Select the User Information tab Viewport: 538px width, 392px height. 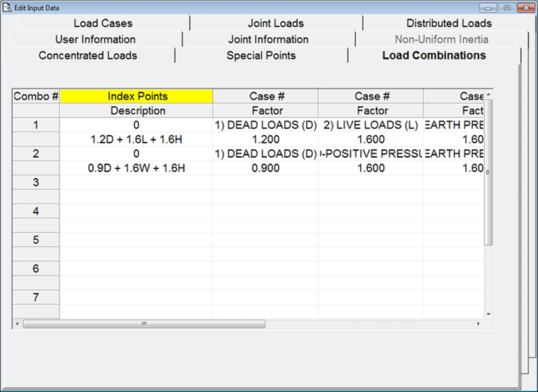pyautogui.click(x=95, y=39)
